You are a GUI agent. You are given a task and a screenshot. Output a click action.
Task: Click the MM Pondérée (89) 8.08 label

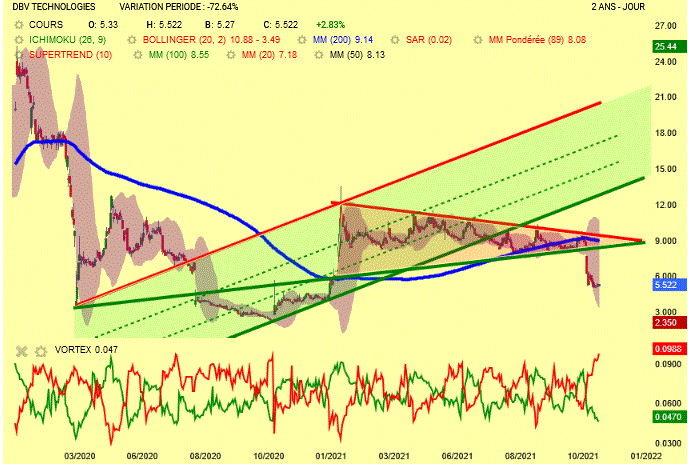(538, 40)
